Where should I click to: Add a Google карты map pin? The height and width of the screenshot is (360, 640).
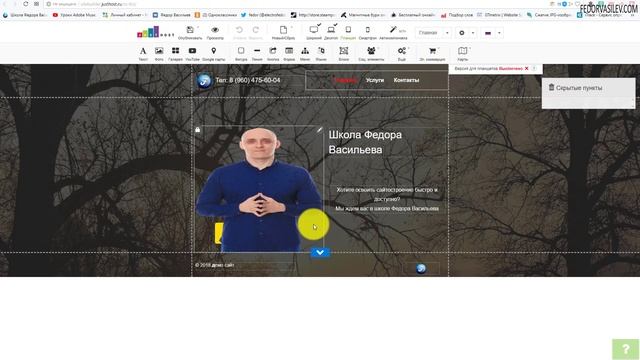click(213, 51)
